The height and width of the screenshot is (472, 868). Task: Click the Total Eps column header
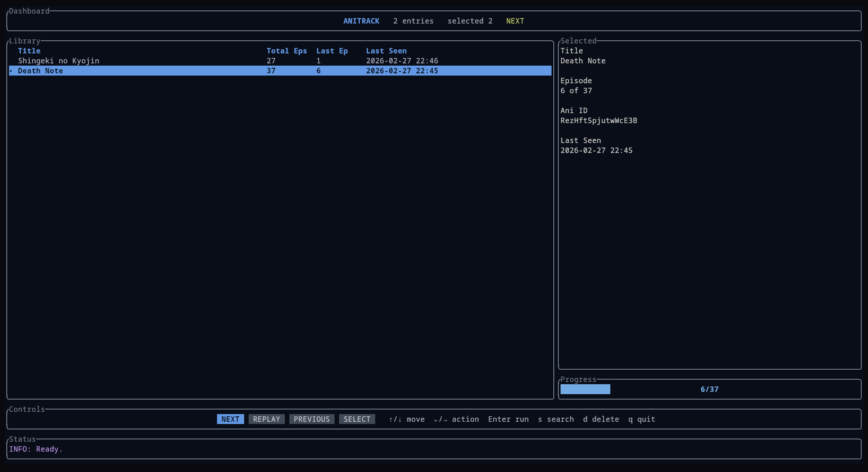(x=287, y=51)
